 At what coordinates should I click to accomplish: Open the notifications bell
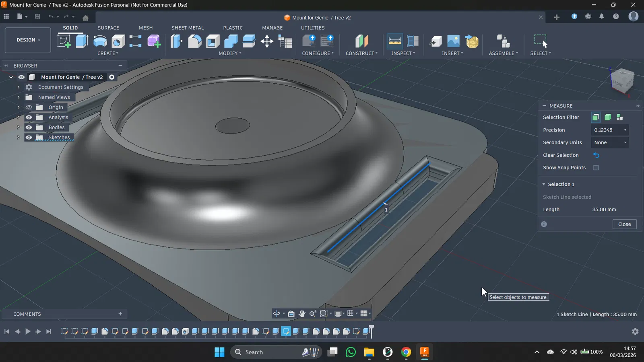coord(602,17)
